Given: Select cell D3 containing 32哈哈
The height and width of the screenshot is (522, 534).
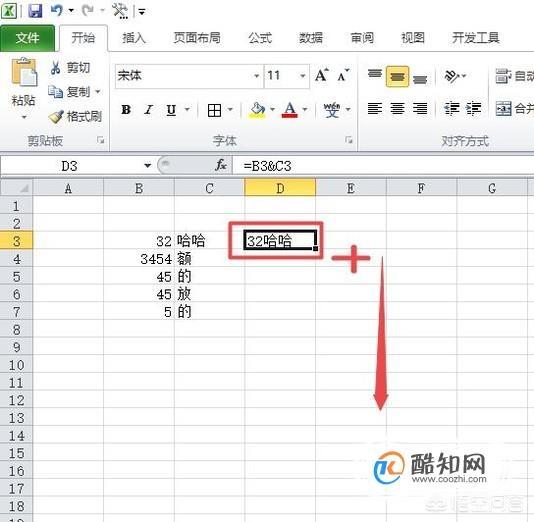Looking at the screenshot, I should click(280, 240).
